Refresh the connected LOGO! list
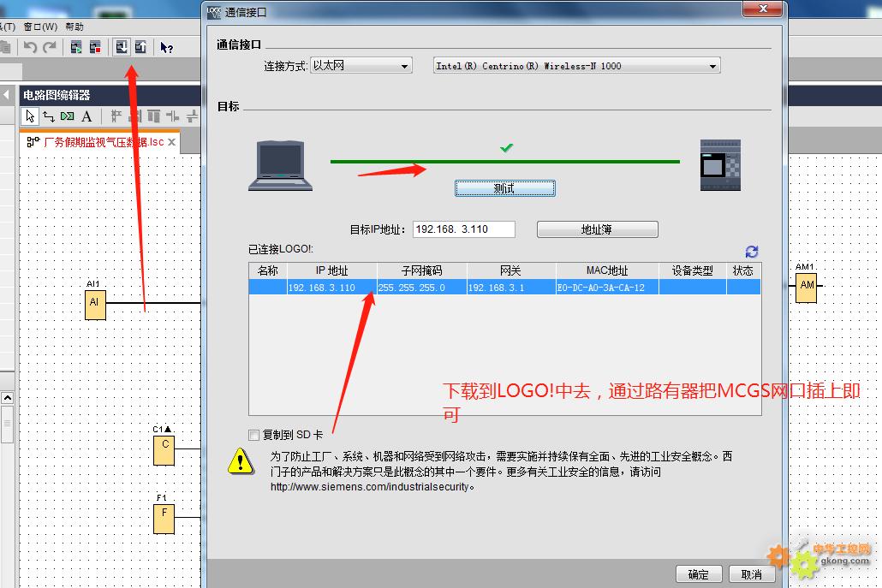Image resolution: width=882 pixels, height=588 pixels. click(752, 252)
